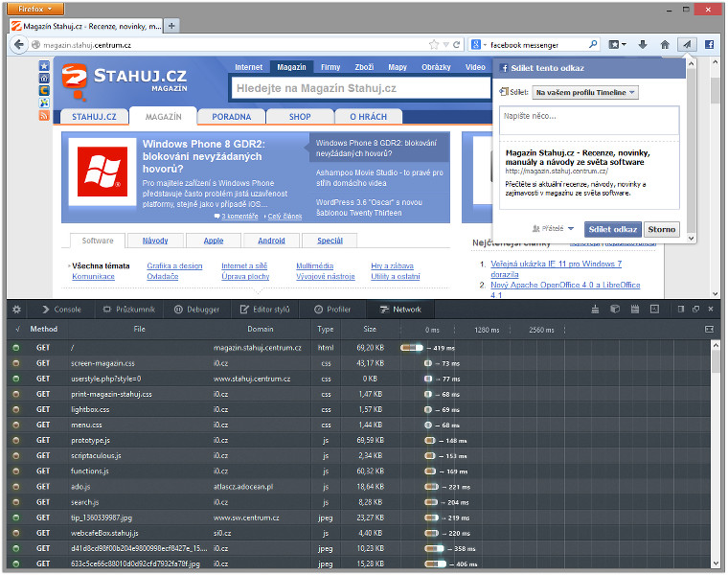
Task: Sort network requests by Type column
Action: (x=326, y=330)
